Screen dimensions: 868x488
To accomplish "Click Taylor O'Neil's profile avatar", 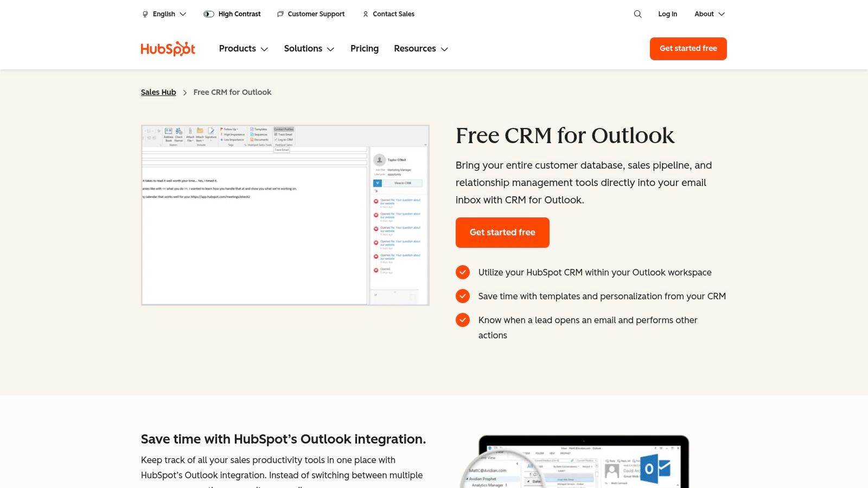I will tap(379, 160).
